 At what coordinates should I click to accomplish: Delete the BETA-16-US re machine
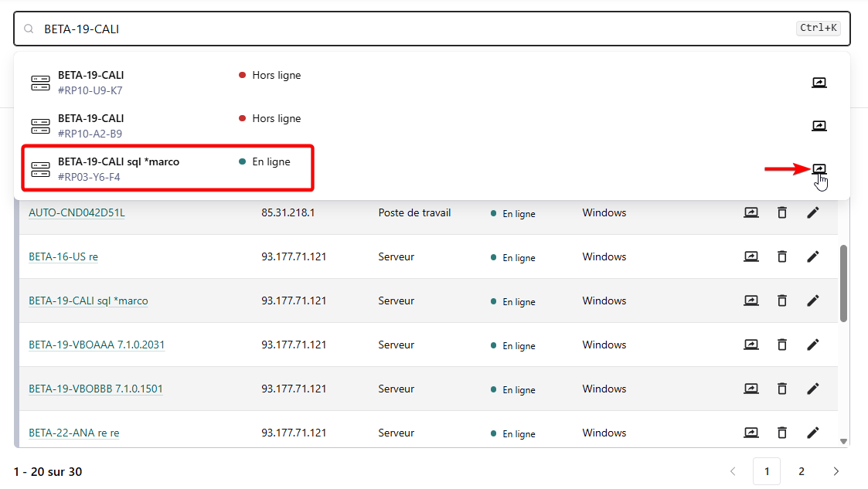click(x=782, y=256)
